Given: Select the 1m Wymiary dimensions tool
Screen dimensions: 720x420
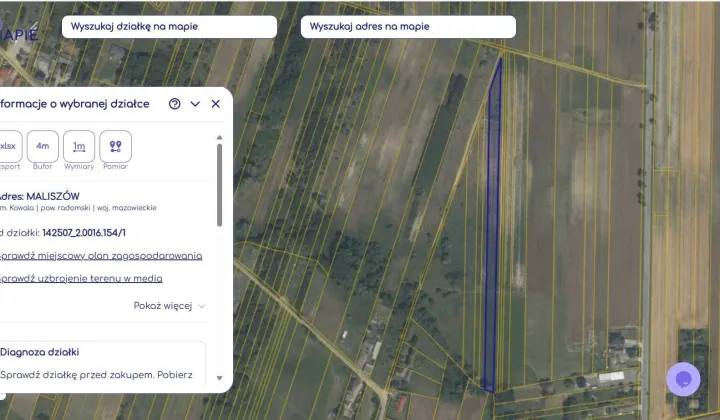Looking at the screenshot, I should click(x=79, y=146).
